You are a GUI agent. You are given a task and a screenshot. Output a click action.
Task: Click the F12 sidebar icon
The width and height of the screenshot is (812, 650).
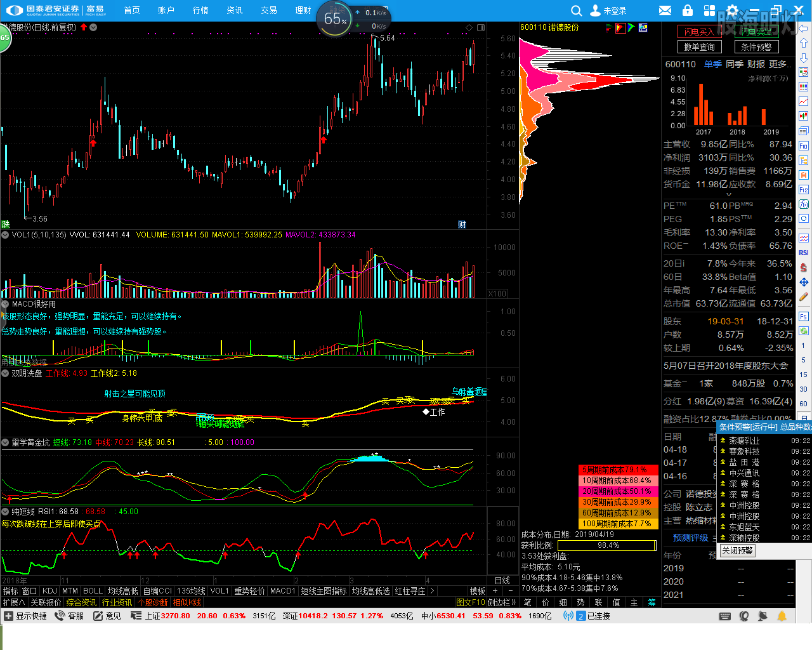[803, 190]
